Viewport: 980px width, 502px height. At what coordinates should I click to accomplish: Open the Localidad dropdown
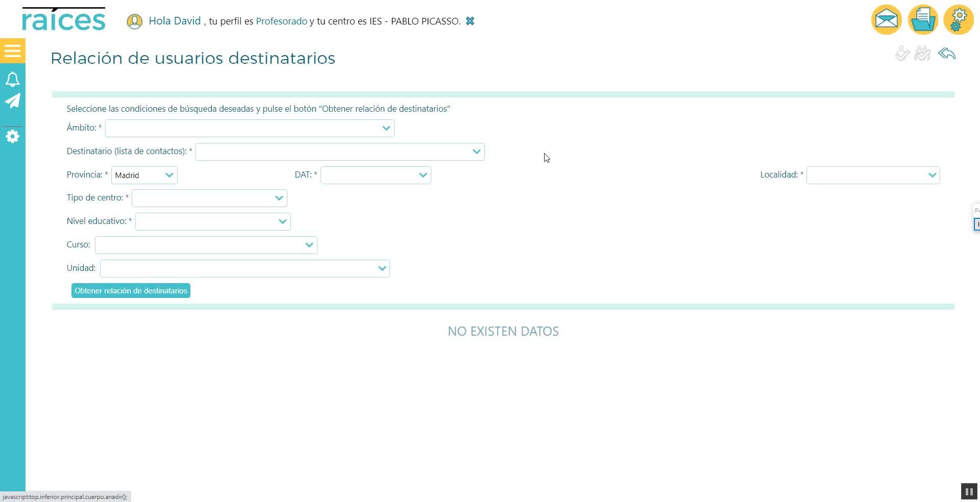point(873,175)
